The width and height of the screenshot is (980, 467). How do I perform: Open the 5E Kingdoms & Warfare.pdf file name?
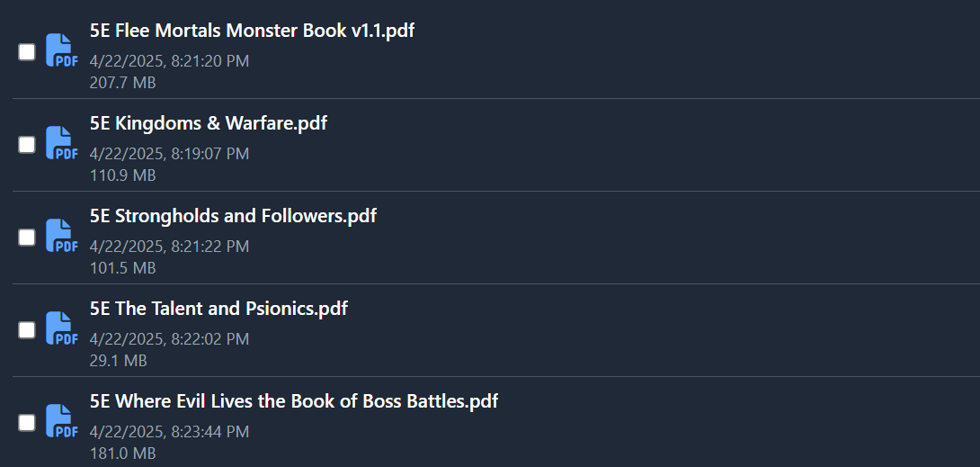tap(208, 122)
